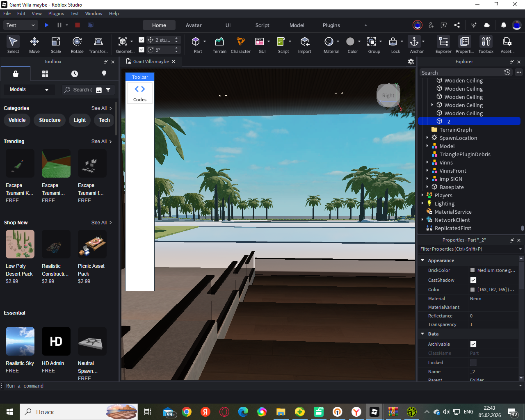Open the Plugins menu in the menu bar

pos(56,14)
